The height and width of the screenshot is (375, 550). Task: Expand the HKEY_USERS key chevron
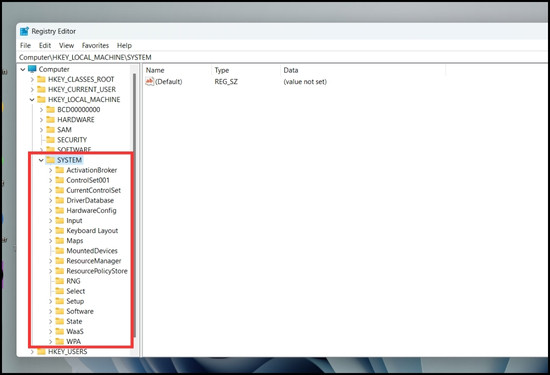click(32, 351)
